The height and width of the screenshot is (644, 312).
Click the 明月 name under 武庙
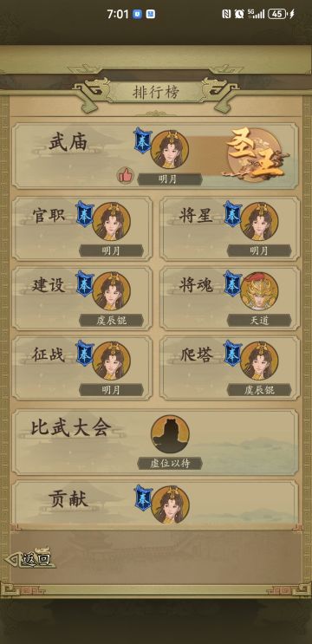click(170, 179)
